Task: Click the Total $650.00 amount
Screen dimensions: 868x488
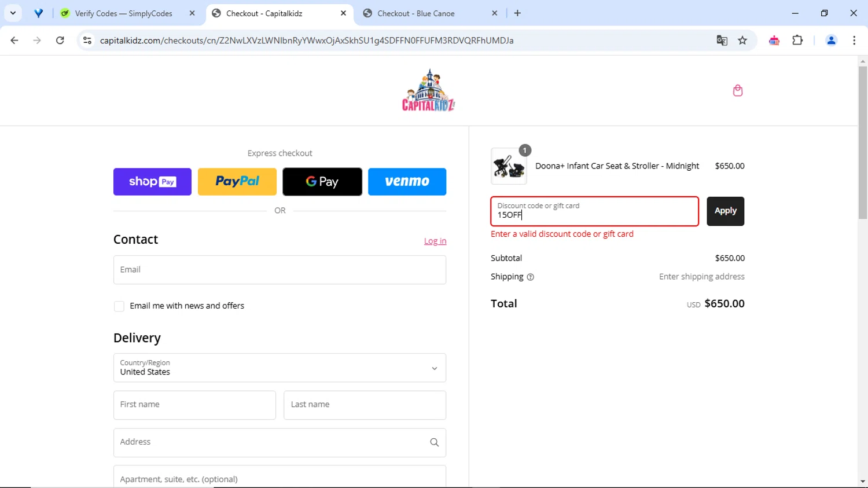Action: coord(724,304)
